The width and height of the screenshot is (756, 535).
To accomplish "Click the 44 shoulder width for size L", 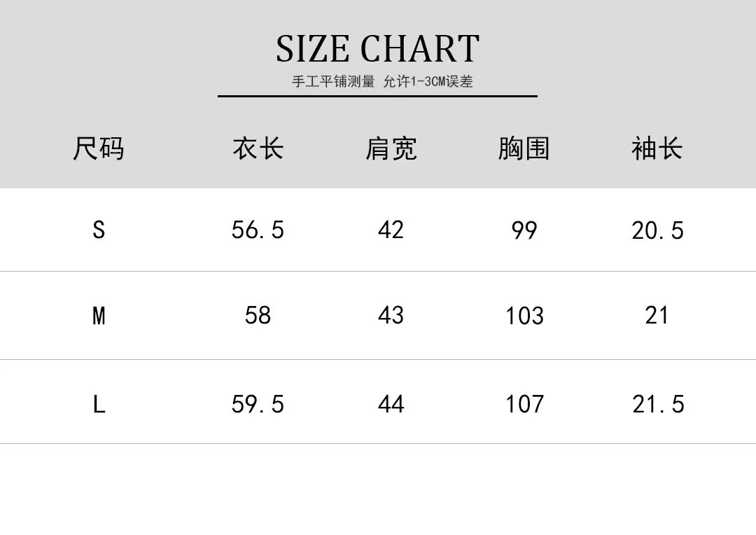I will pos(391,404).
